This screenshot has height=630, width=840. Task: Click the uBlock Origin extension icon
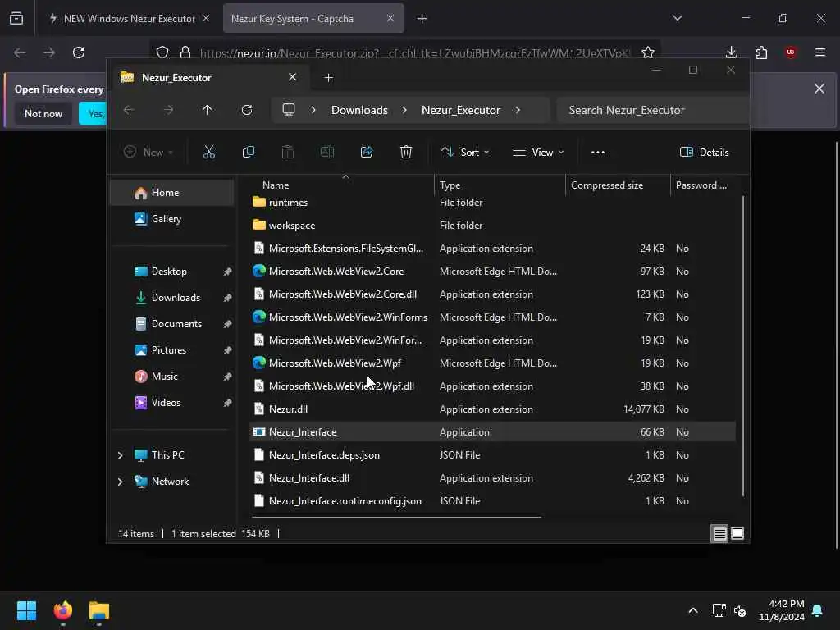[791, 52]
